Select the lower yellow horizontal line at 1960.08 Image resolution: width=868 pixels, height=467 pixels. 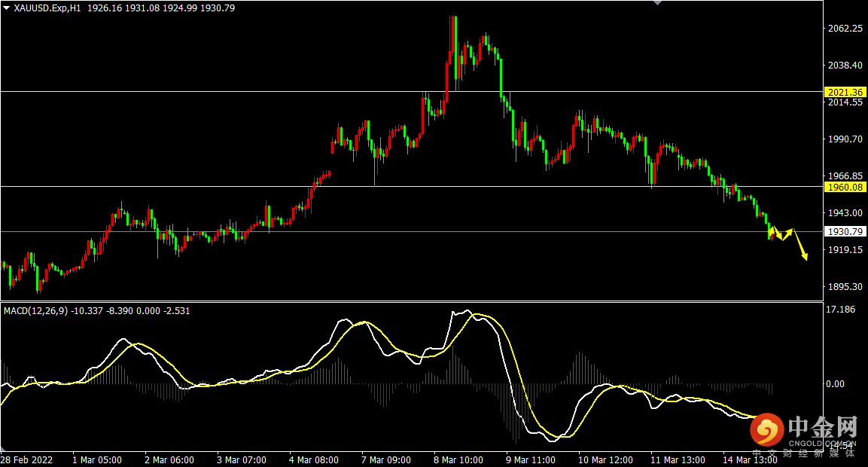coord(411,186)
